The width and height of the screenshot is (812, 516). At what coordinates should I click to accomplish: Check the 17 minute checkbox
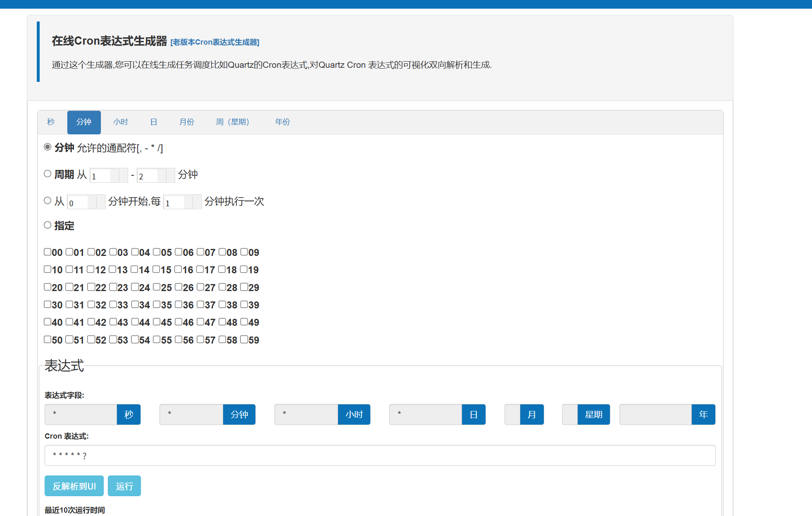pyautogui.click(x=200, y=270)
